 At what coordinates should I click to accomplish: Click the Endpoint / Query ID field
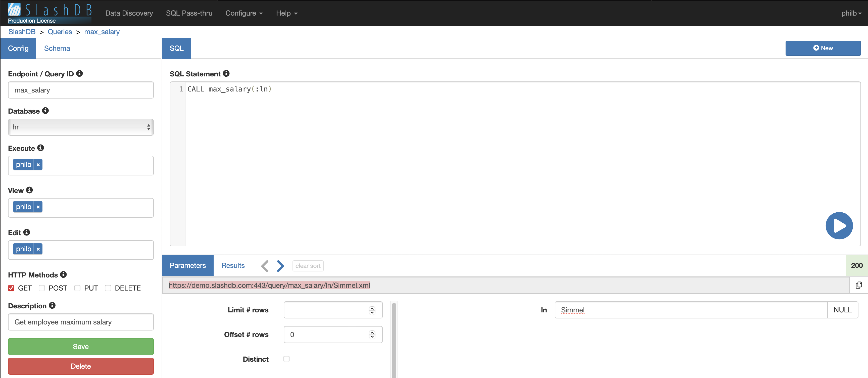[x=81, y=90]
